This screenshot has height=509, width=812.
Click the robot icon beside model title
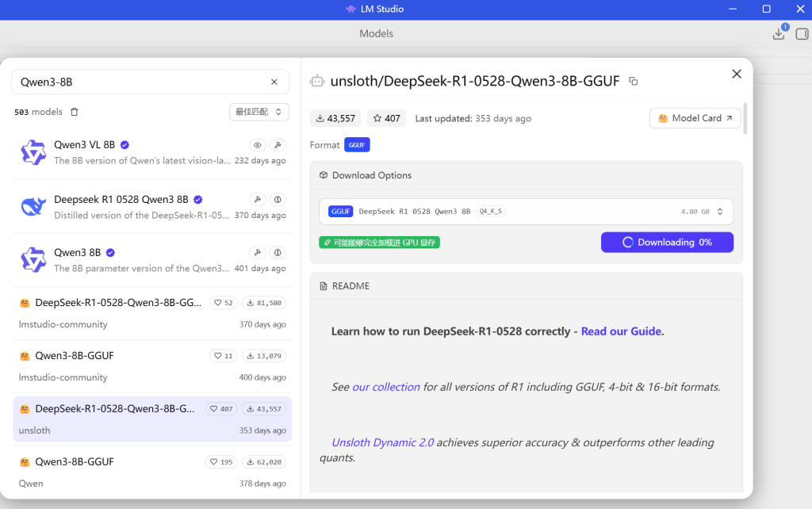click(317, 82)
